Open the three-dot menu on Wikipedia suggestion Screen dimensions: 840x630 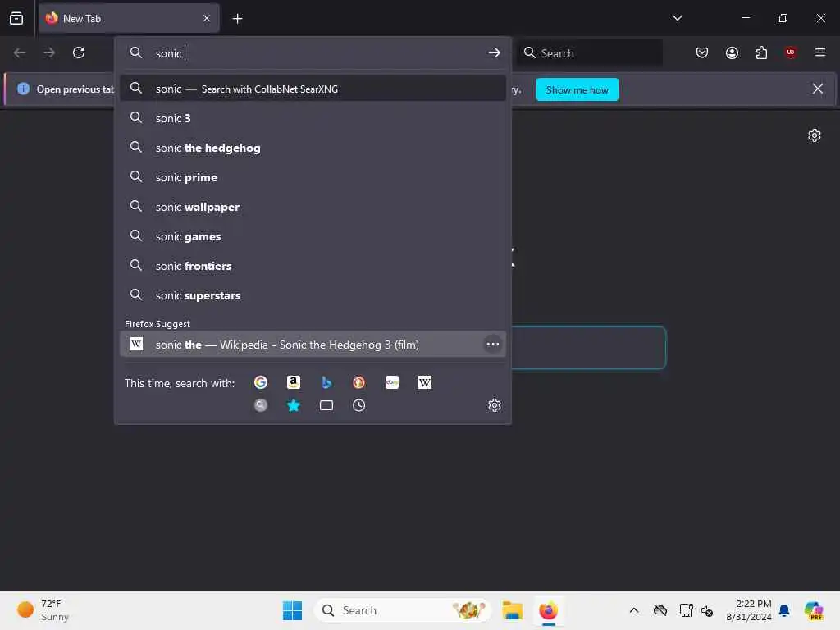493,344
